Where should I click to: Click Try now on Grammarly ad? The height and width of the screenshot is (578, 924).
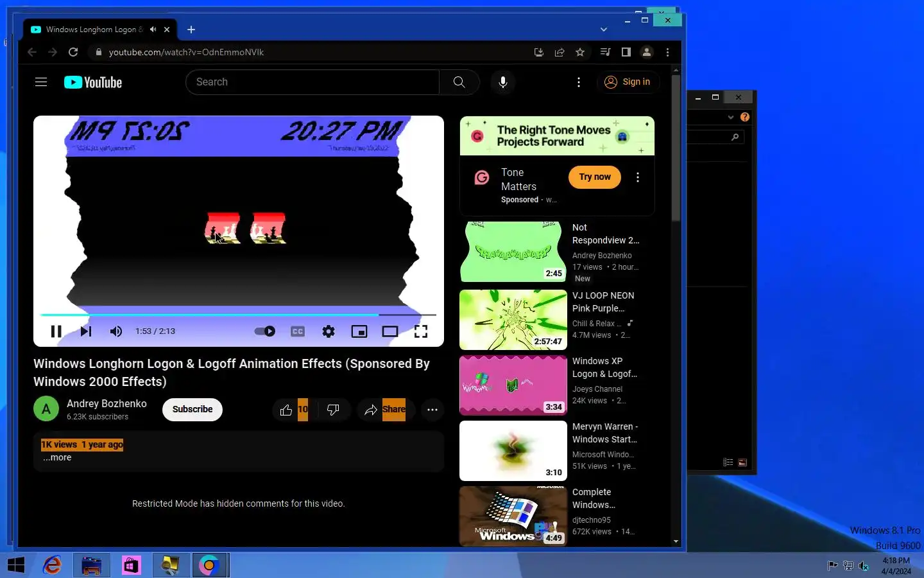[x=595, y=177]
